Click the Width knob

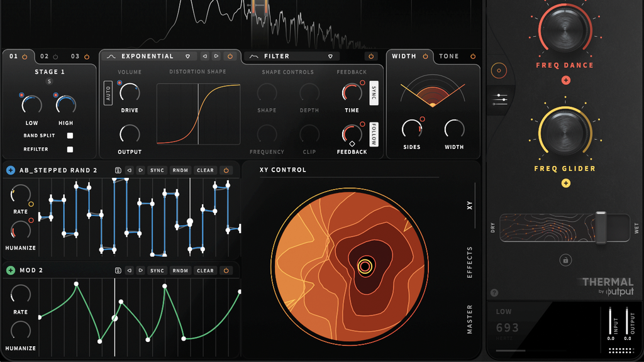click(454, 129)
